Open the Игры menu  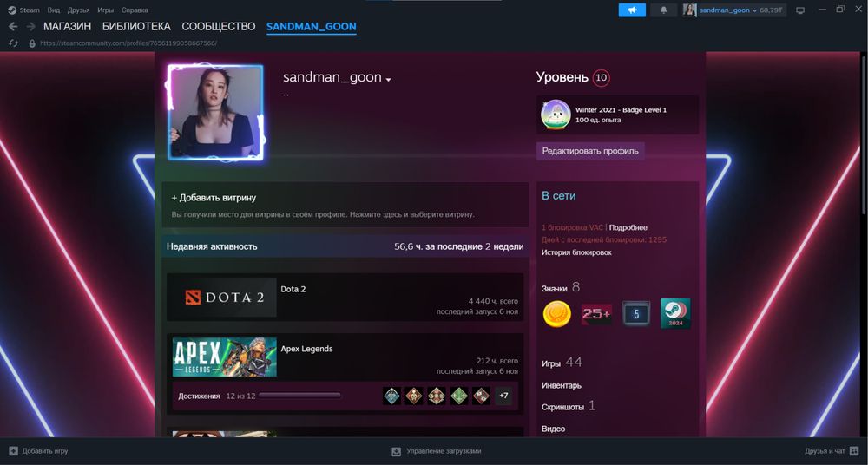105,10
